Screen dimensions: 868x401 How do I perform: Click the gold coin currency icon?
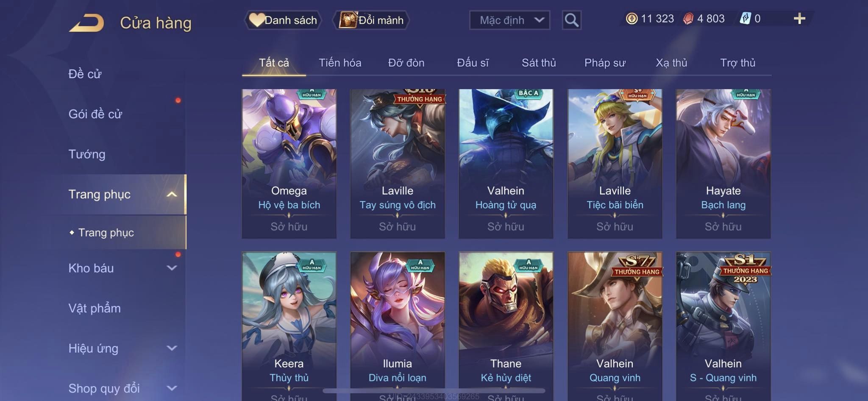click(x=632, y=19)
